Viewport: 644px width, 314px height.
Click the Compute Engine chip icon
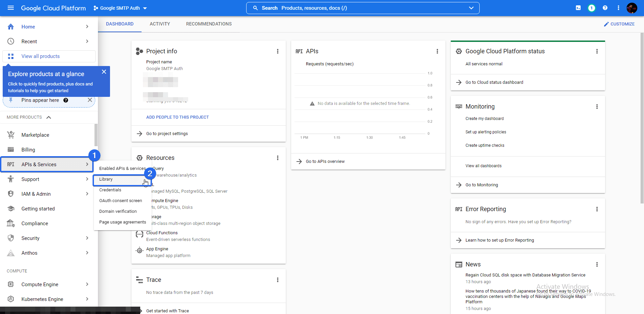[x=11, y=284]
